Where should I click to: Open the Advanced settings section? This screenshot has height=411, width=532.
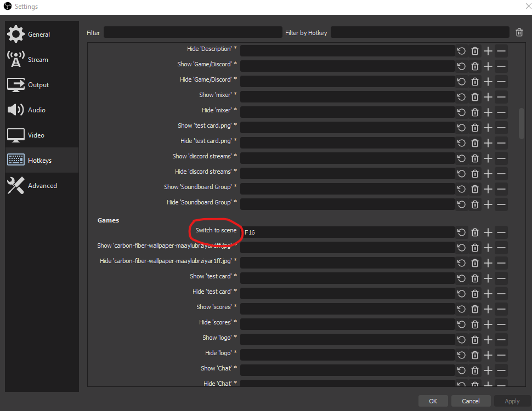[42, 185]
